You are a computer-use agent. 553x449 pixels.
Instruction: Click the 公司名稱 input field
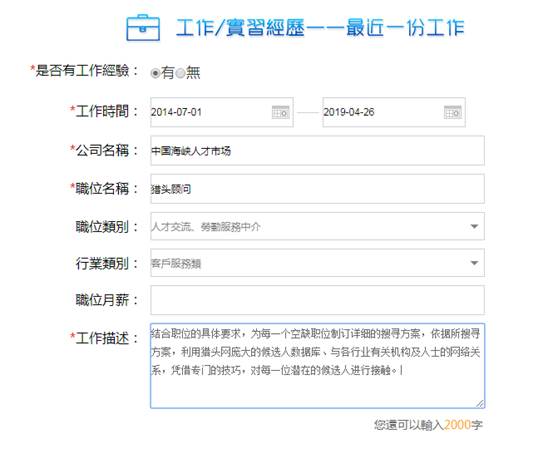pyautogui.click(x=317, y=151)
